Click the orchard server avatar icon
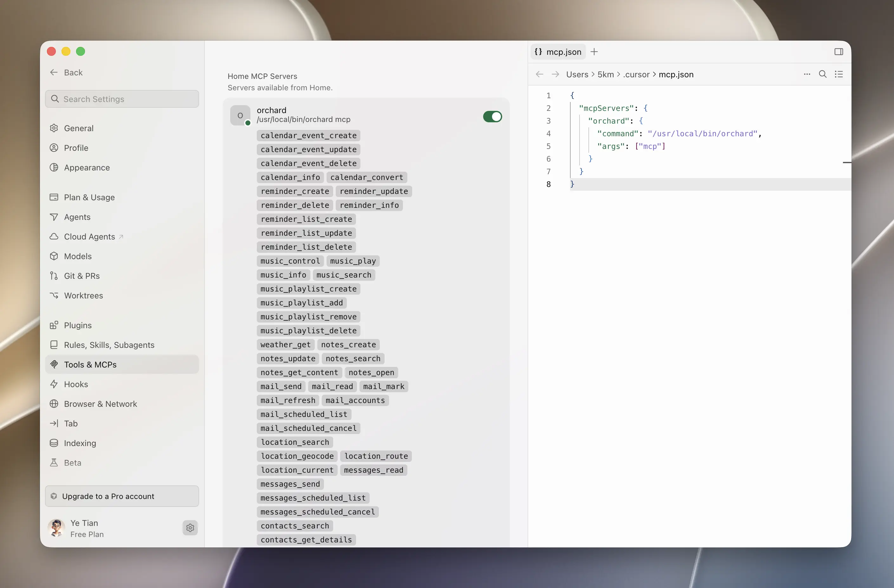 [x=240, y=115]
